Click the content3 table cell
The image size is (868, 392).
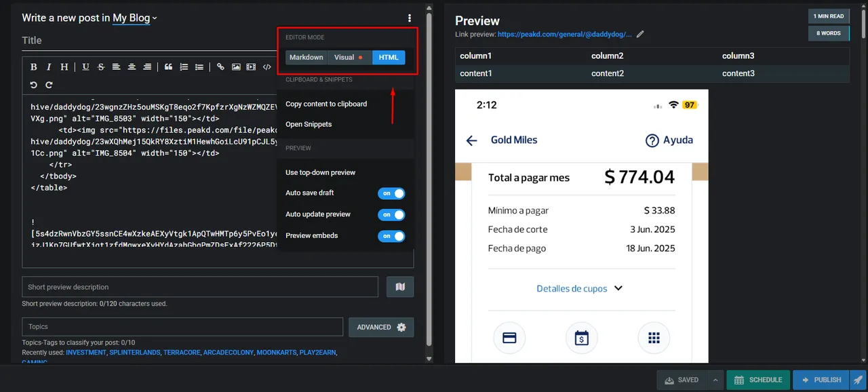pos(738,73)
